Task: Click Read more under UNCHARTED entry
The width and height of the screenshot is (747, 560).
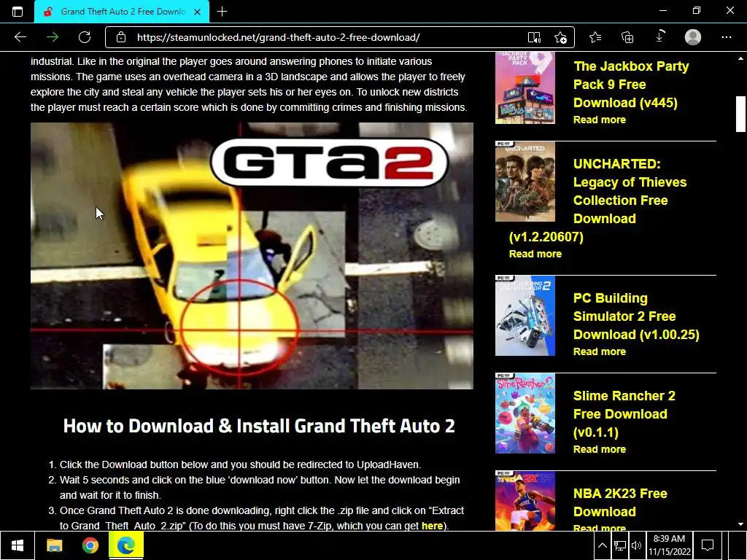Action: (535, 254)
